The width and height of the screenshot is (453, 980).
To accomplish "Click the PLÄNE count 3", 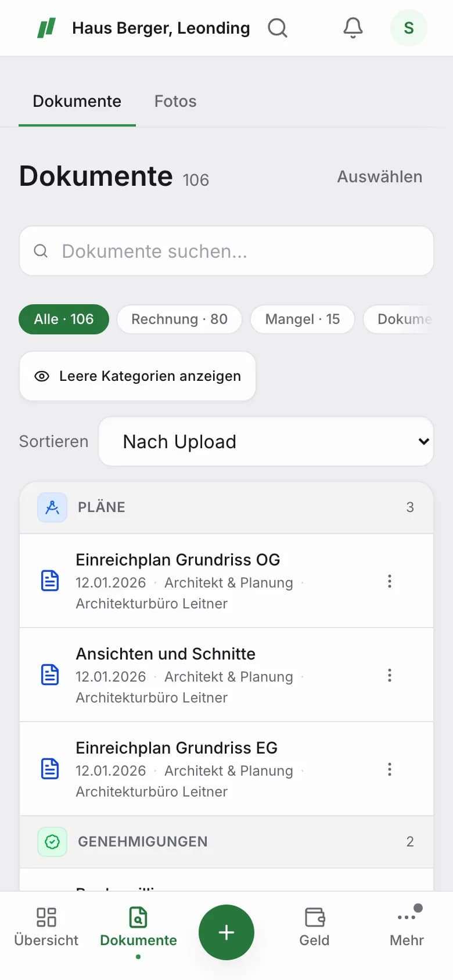I will [410, 507].
